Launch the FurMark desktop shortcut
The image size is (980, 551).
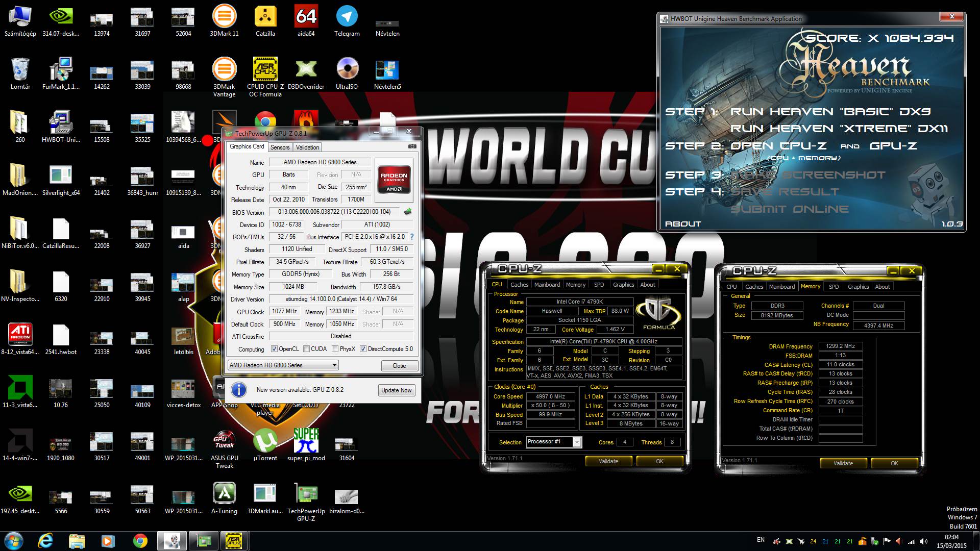(61, 74)
